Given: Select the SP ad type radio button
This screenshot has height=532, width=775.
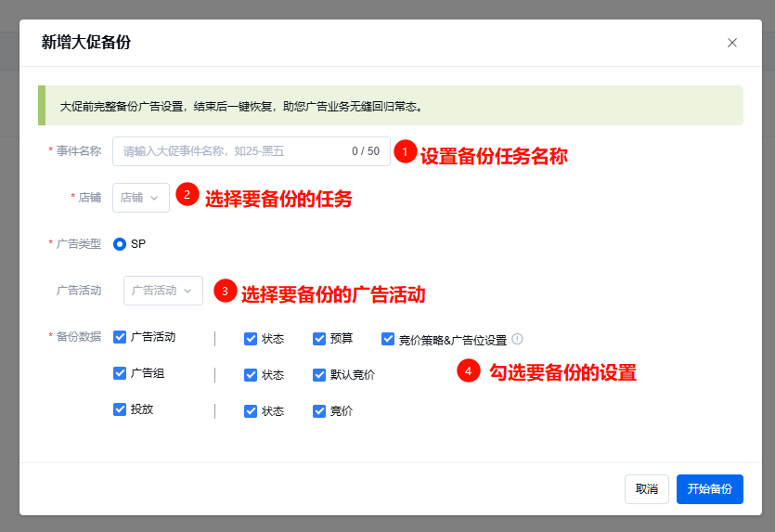Looking at the screenshot, I should (120, 244).
